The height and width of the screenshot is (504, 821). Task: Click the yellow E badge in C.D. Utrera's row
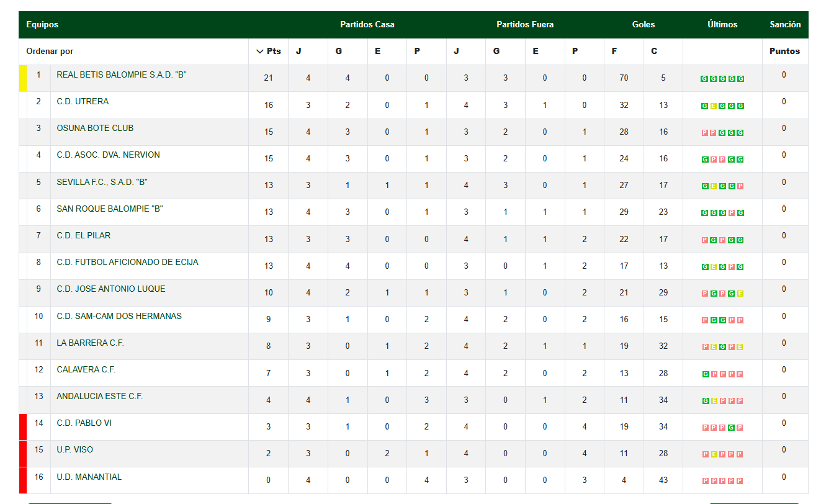tap(714, 106)
